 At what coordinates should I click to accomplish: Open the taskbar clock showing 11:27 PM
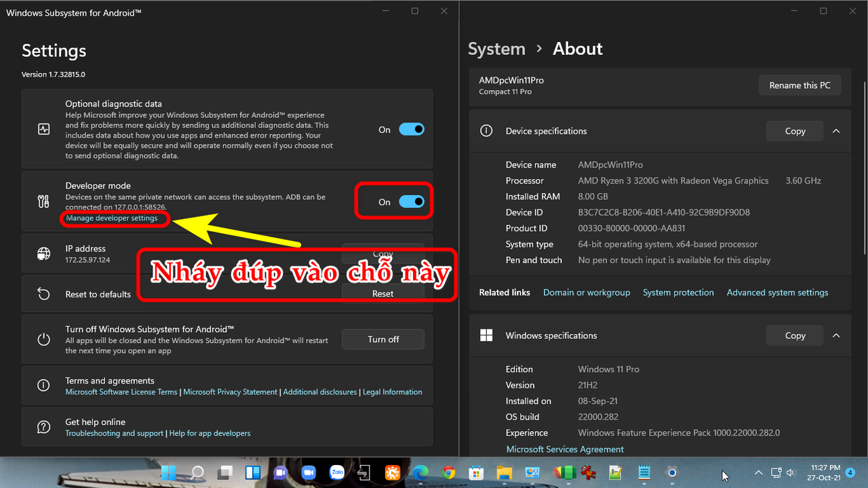(825, 472)
